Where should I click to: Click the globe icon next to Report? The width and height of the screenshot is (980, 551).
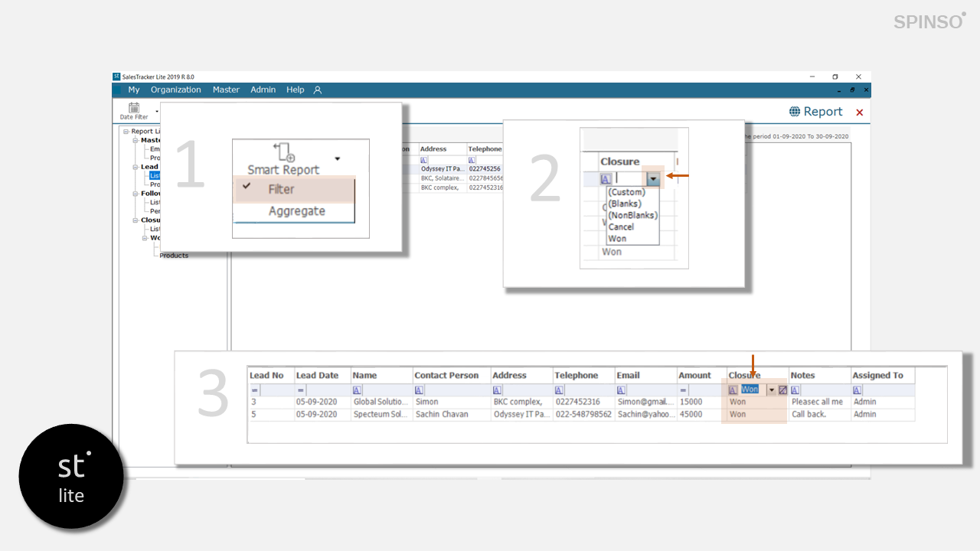[x=795, y=112]
